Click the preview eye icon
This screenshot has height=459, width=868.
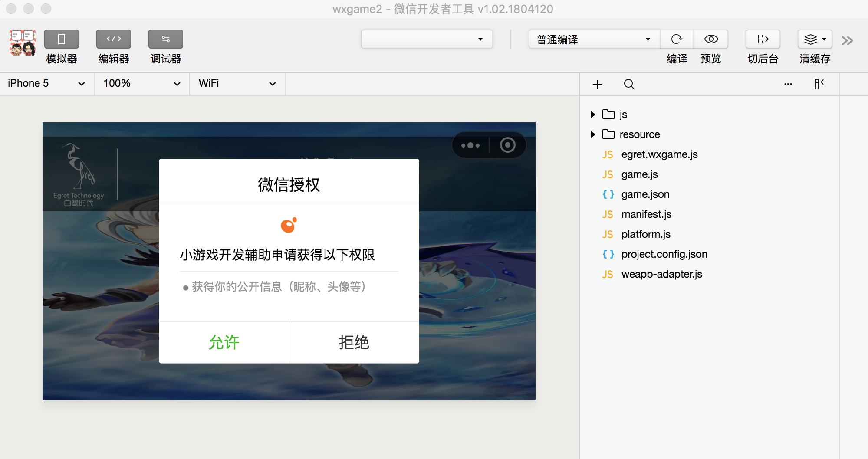[711, 39]
